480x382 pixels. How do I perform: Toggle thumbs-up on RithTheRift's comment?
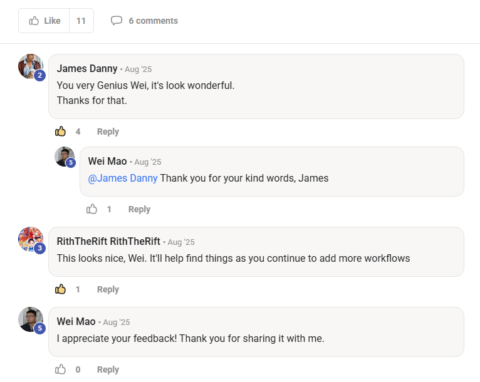tap(60, 289)
